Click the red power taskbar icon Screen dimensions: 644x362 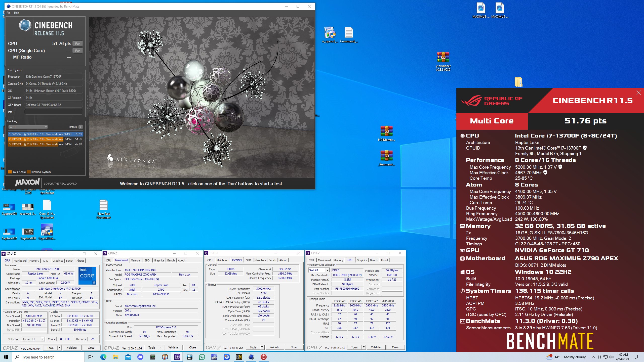[x=263, y=357]
